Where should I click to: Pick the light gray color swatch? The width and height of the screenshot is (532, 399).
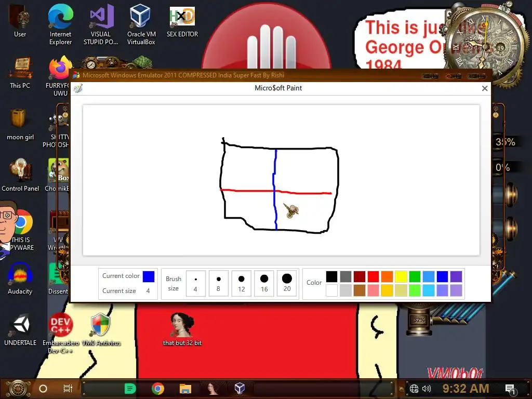pos(345,290)
